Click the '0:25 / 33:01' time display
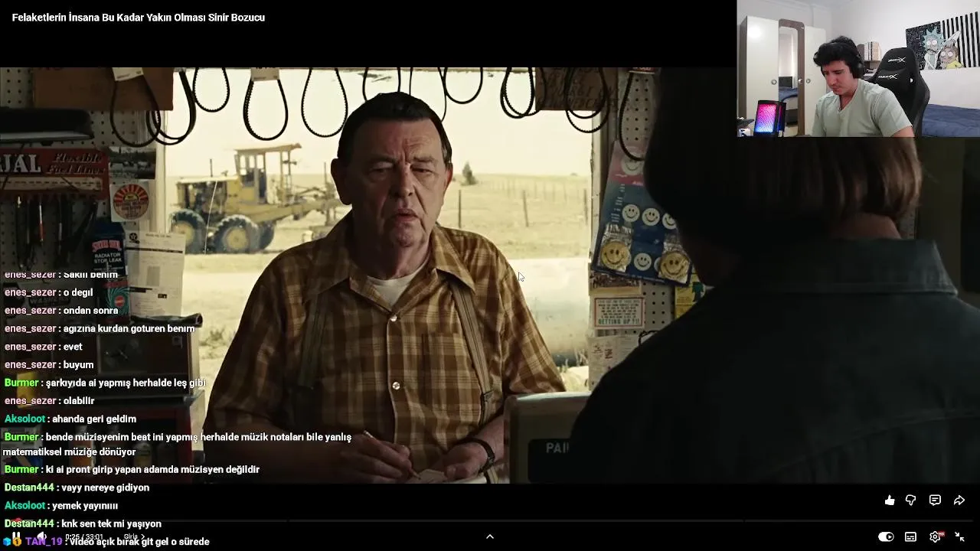This screenshot has height=551, width=980. click(84, 536)
